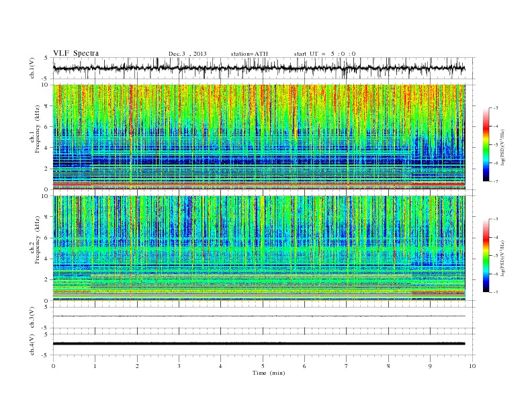Click the "5" tick on the time axis

click(x=263, y=366)
